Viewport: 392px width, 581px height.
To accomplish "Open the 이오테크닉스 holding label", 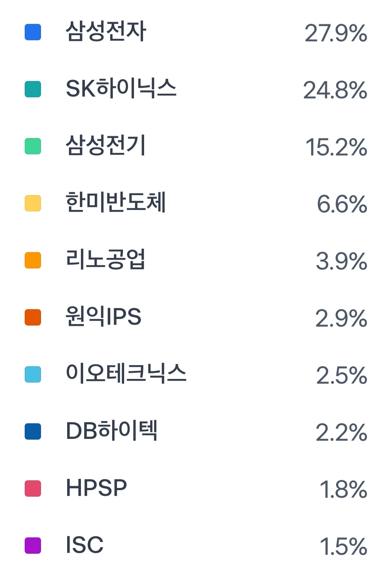I will [x=126, y=374].
